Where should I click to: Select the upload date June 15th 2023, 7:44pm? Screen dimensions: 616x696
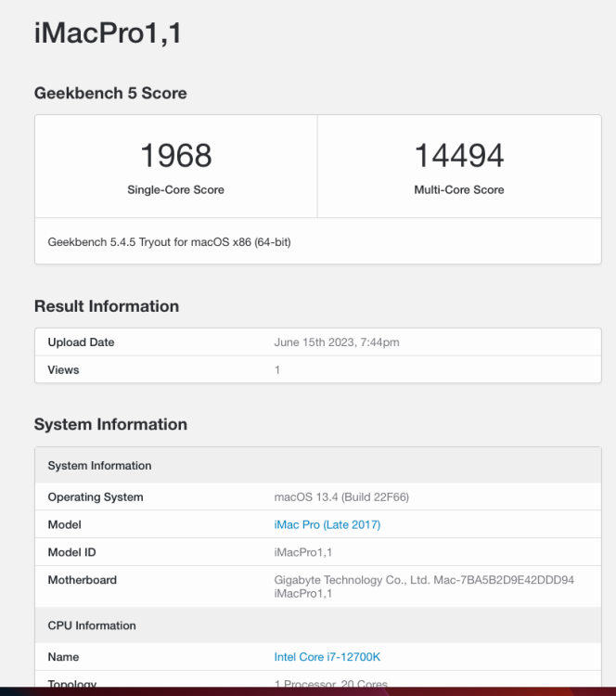click(337, 342)
